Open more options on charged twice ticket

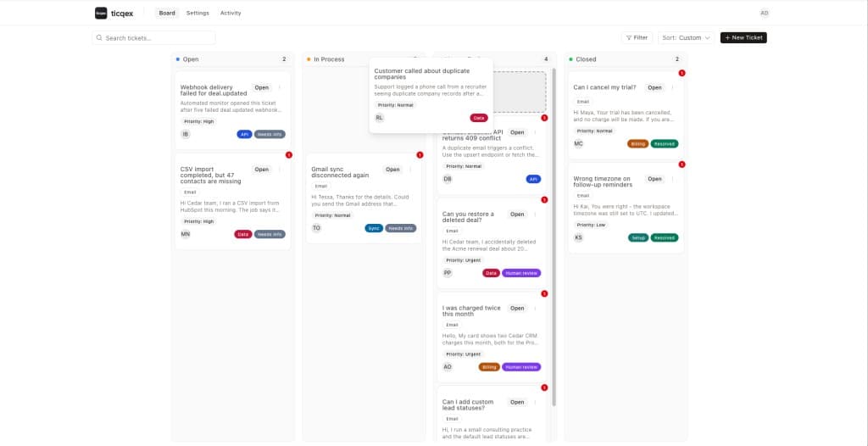pyautogui.click(x=535, y=308)
